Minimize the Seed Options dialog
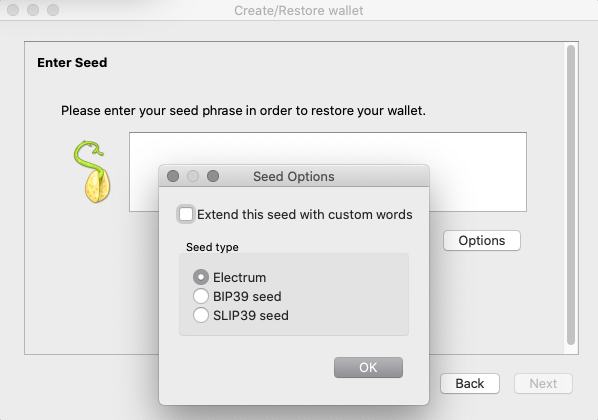The width and height of the screenshot is (598, 420). point(193,176)
